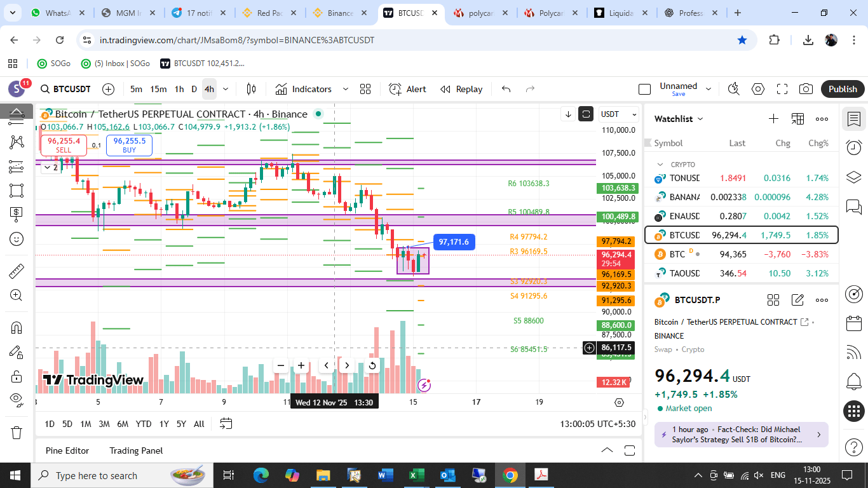Click the Publish button
The width and height of the screenshot is (868, 488).
coord(843,89)
